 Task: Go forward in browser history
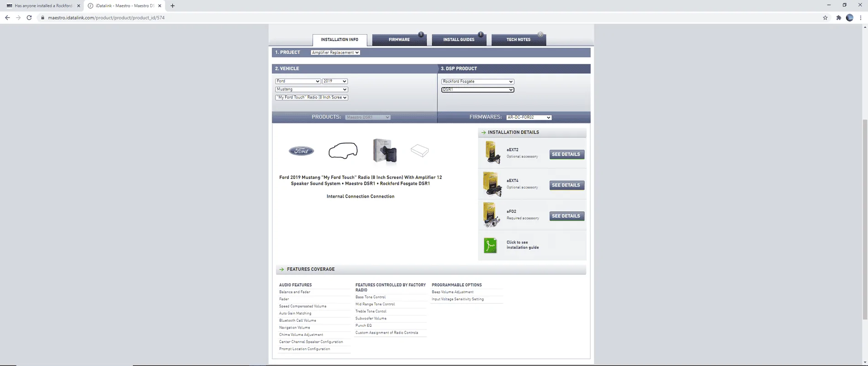point(18,18)
